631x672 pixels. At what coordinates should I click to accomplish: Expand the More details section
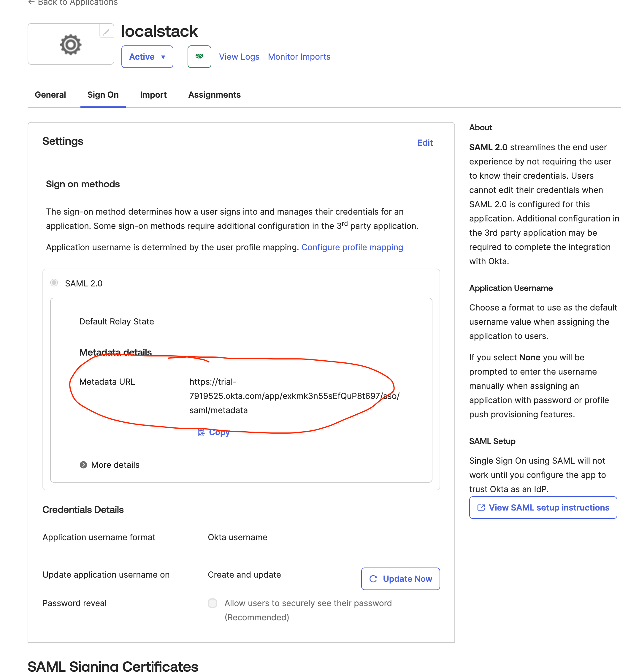[115, 465]
